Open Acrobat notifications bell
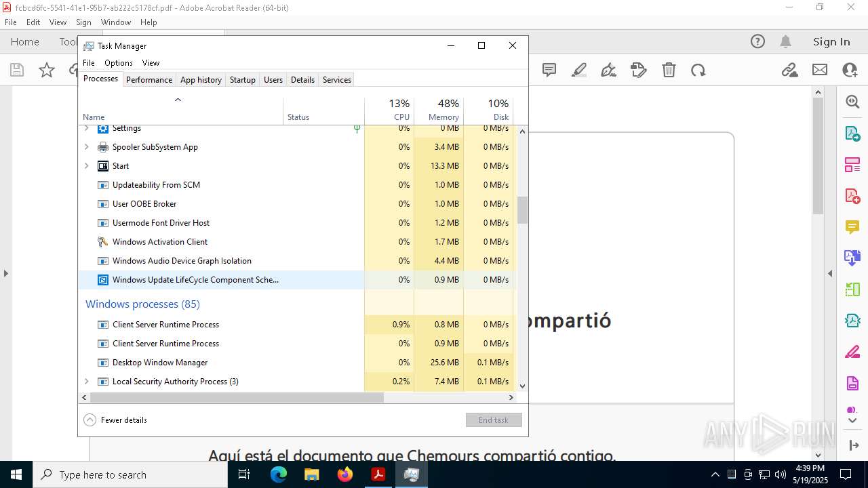This screenshot has width=868, height=488. 786,41
